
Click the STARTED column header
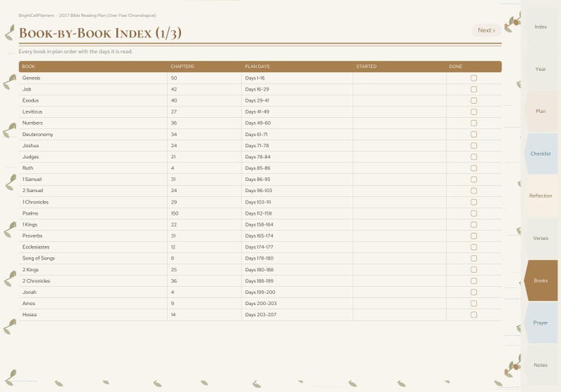[367, 66]
